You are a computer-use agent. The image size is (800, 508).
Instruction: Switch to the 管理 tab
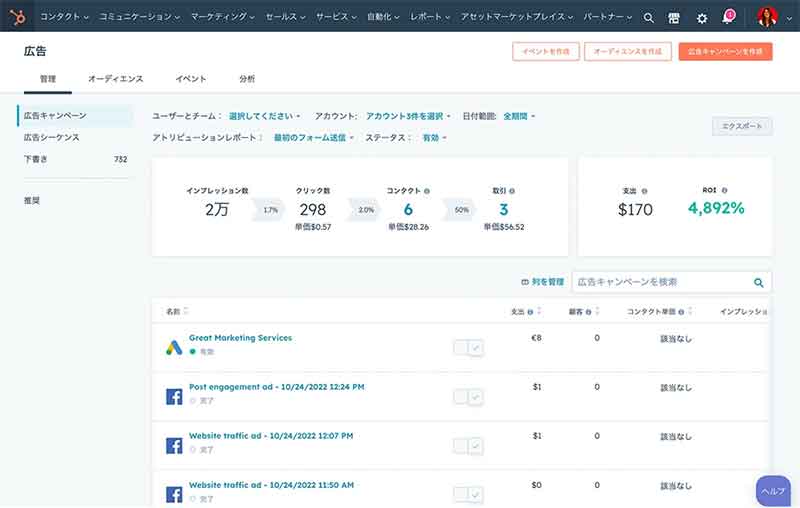point(47,79)
